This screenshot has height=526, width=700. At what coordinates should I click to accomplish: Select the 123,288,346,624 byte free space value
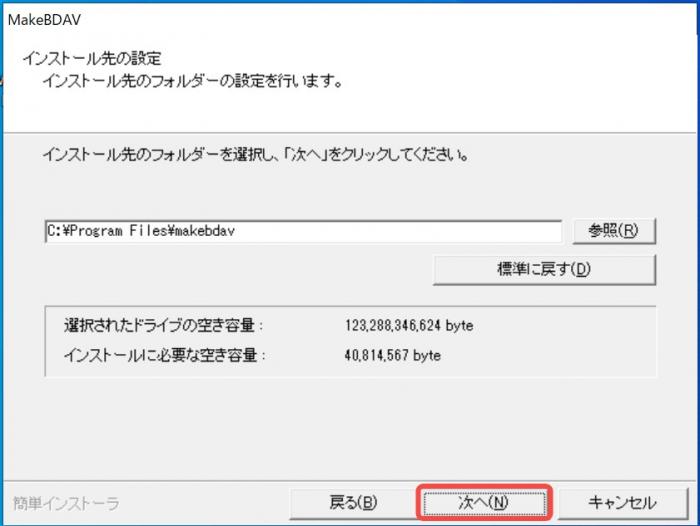pyautogui.click(x=408, y=325)
